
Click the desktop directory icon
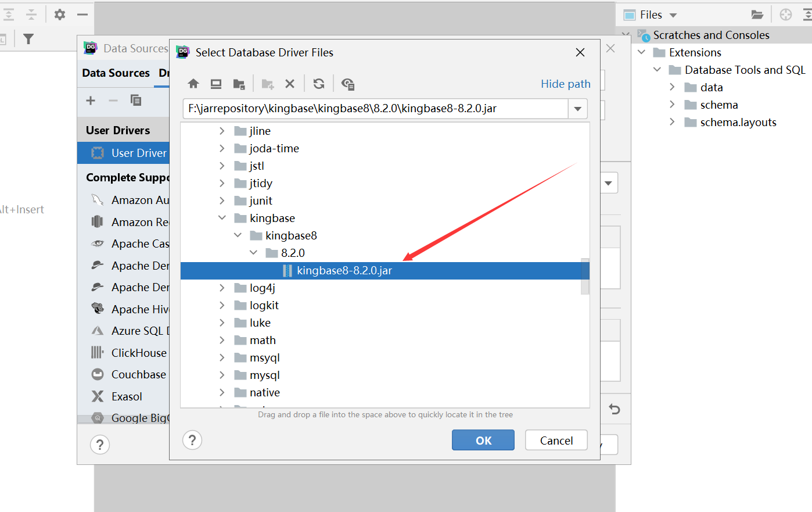pos(216,84)
